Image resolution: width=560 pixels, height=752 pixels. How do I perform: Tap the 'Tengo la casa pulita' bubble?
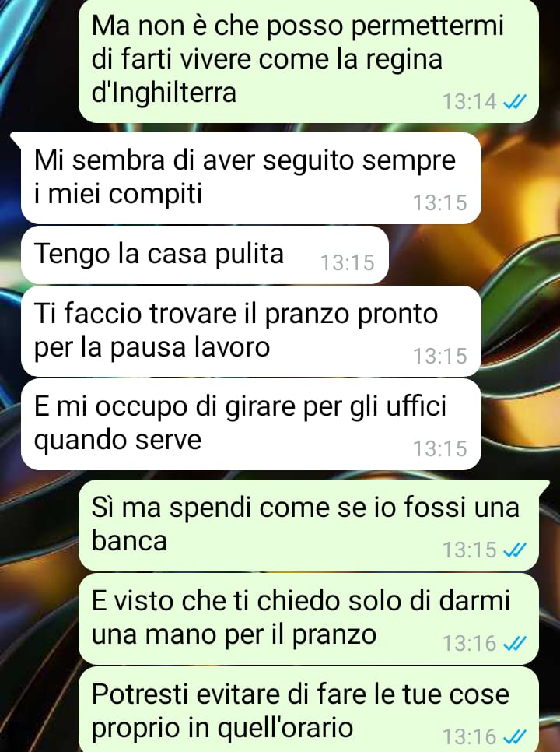click(205, 255)
